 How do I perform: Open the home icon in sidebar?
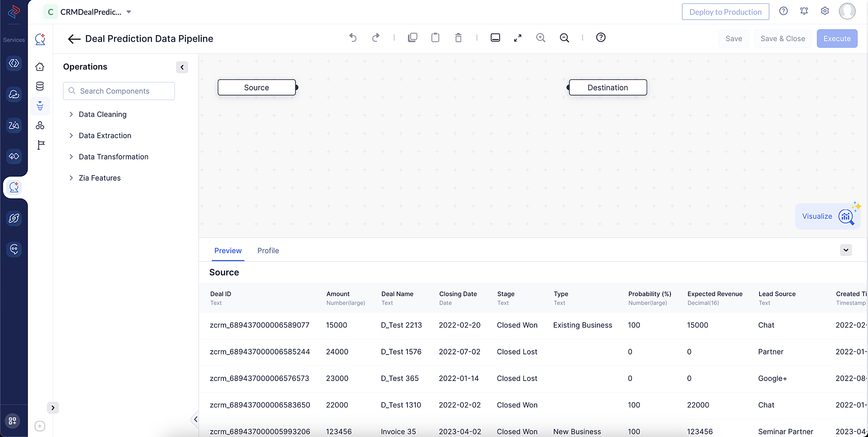pos(40,66)
